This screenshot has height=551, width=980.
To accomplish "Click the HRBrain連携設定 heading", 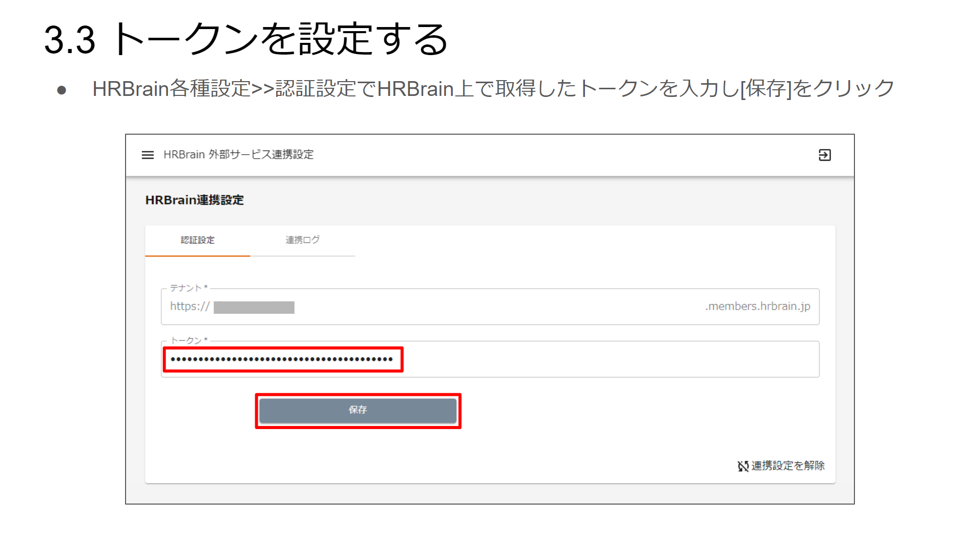I will (194, 200).
